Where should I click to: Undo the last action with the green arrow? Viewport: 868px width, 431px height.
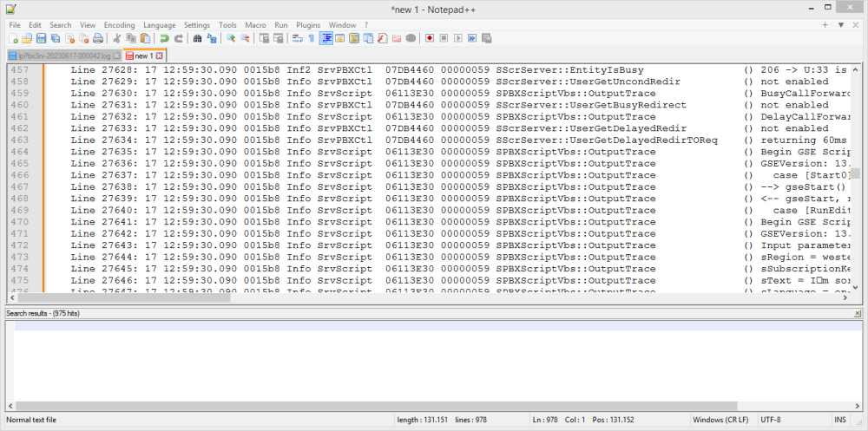164,38
